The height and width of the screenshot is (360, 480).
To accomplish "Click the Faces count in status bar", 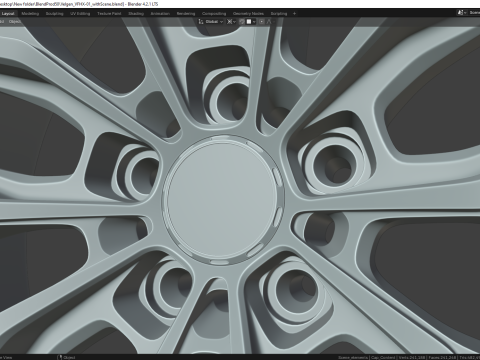I will 442,357.
